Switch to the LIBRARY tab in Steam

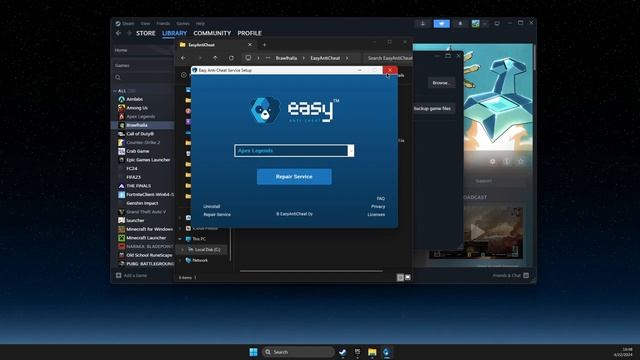[x=174, y=33]
